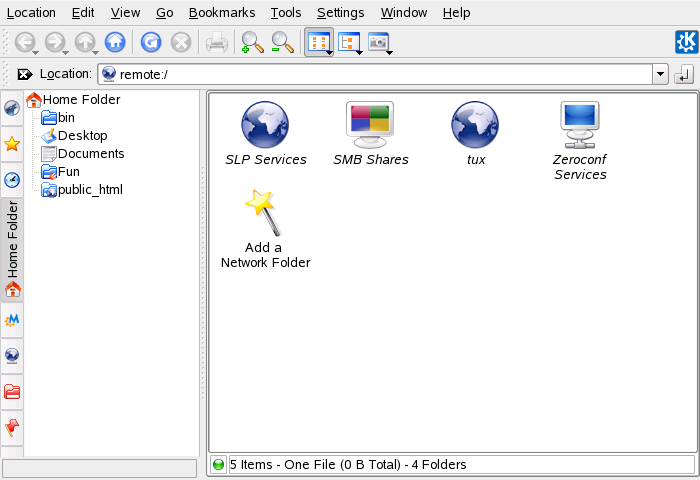Open the location history dropdown arrow
Image resolution: width=700 pixels, height=480 pixels.
coord(660,74)
